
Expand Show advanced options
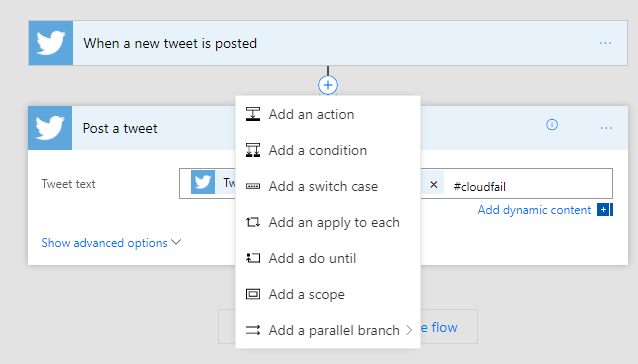click(x=111, y=243)
